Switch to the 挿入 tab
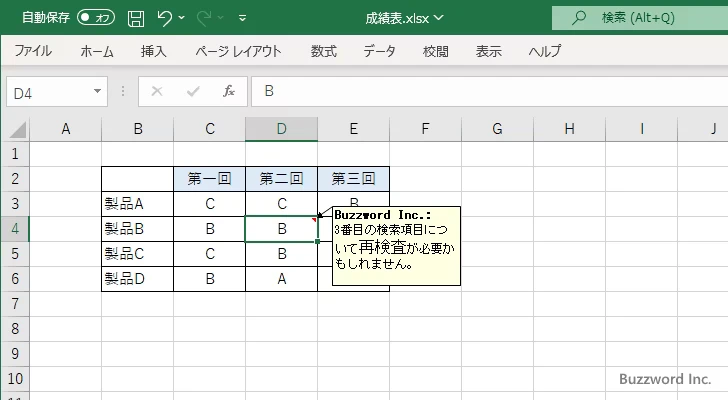The height and width of the screenshot is (400, 728). point(153,51)
